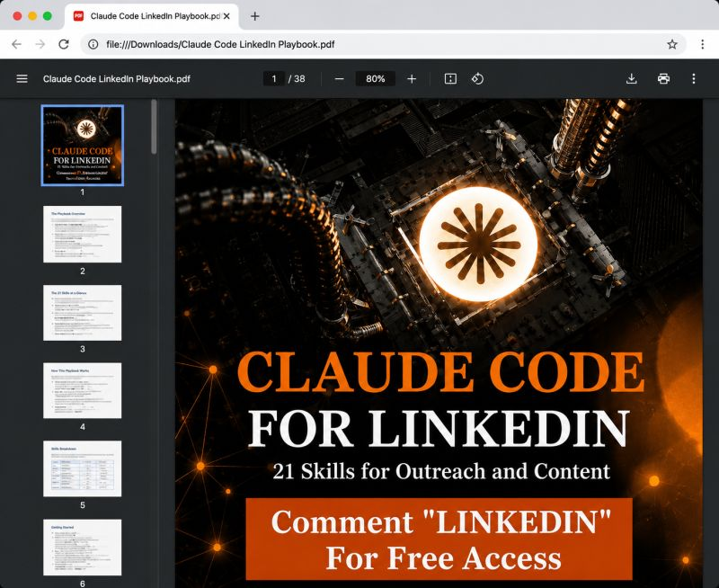
Task: Select page 3 thumbnail
Action: coord(83,312)
